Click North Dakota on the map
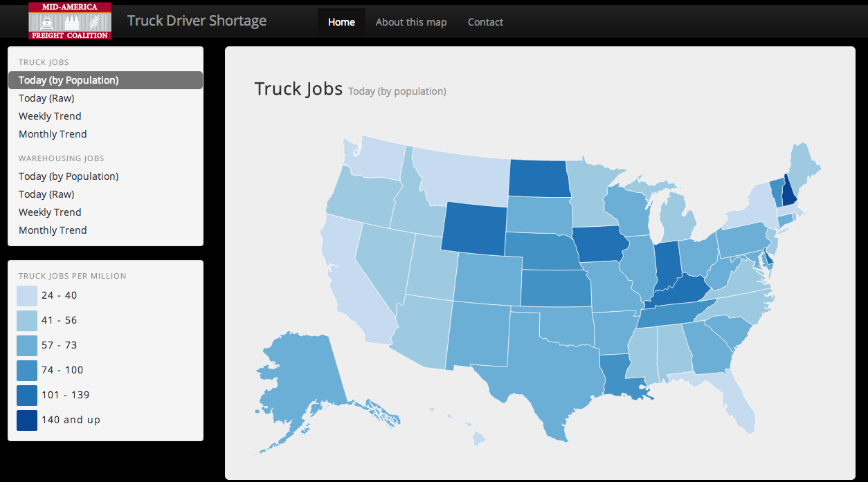The height and width of the screenshot is (482, 868). click(x=540, y=178)
